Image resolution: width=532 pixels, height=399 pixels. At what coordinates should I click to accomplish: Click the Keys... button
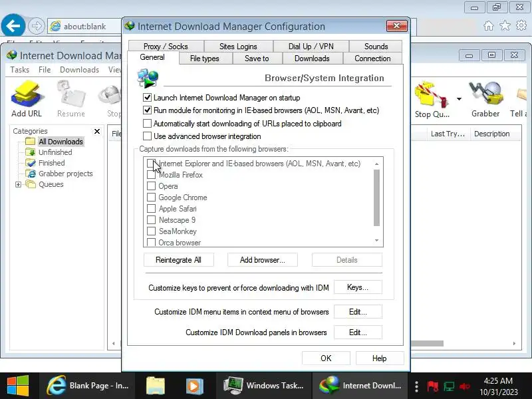coord(358,287)
